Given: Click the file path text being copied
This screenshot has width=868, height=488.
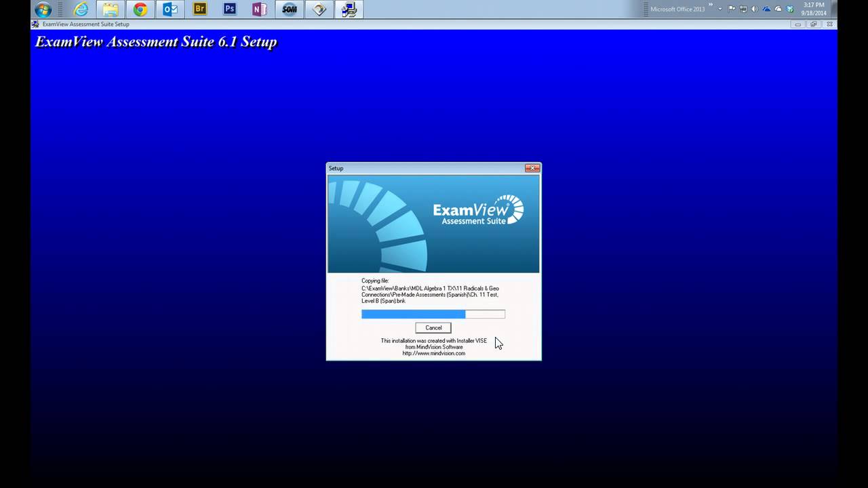Looking at the screenshot, I should [x=430, y=294].
